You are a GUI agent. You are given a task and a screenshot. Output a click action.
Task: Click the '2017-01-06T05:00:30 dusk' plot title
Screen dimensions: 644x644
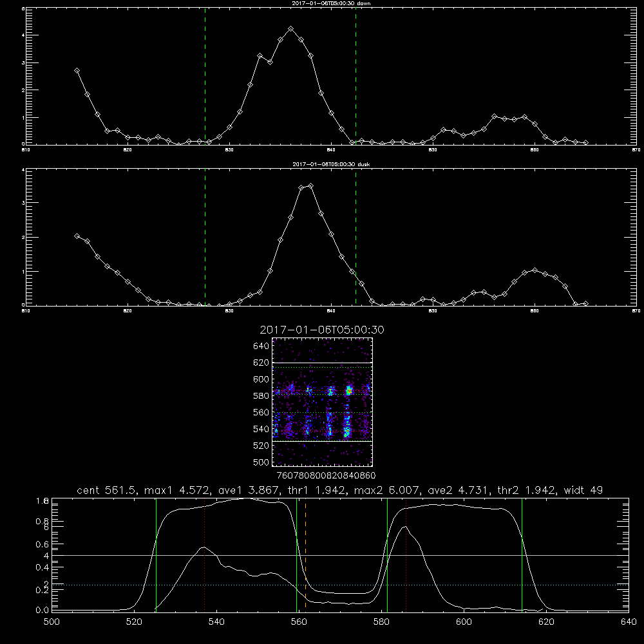coord(331,164)
